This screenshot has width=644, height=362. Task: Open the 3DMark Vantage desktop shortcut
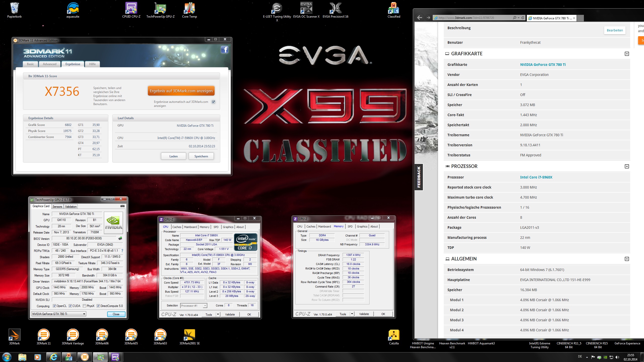pyautogui.click(x=73, y=337)
